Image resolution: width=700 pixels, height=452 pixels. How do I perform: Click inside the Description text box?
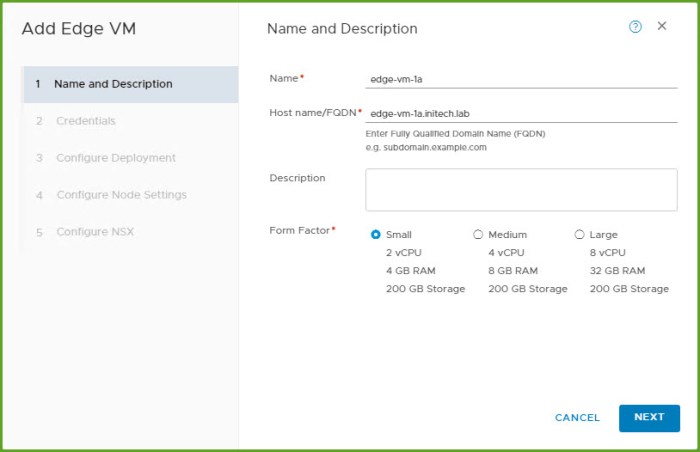tap(520, 190)
